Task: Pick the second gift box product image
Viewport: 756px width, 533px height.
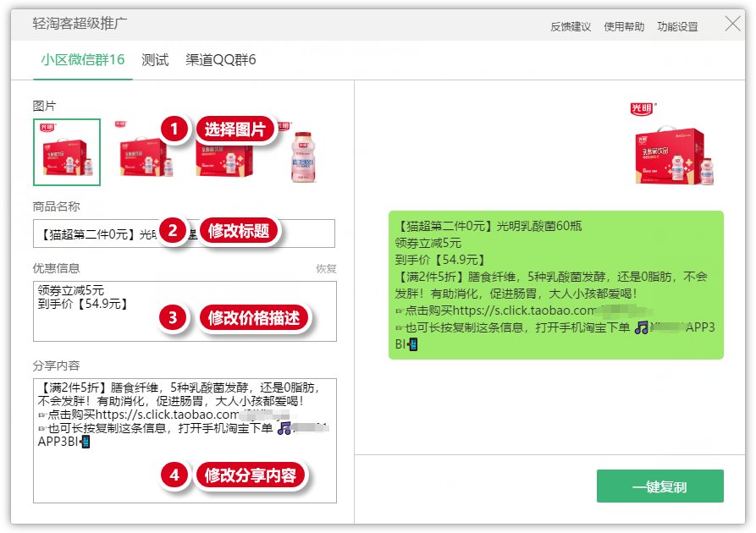Action: tap(145, 152)
